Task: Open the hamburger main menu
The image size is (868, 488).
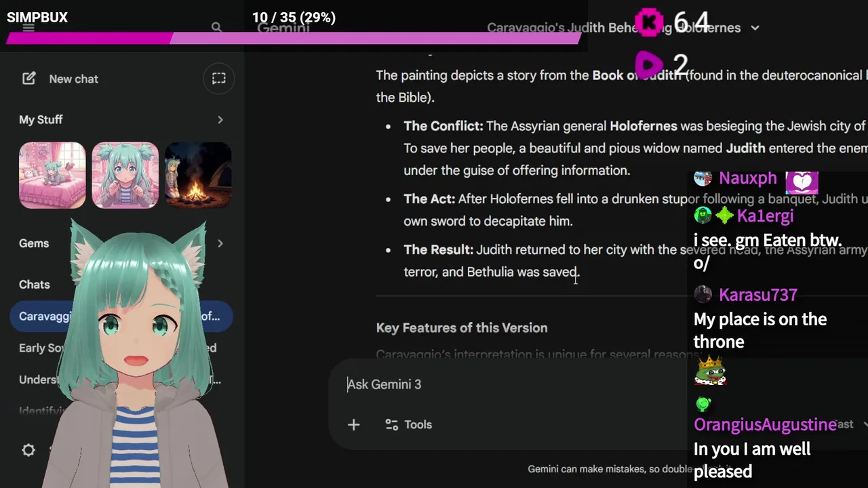Action: coord(28,28)
